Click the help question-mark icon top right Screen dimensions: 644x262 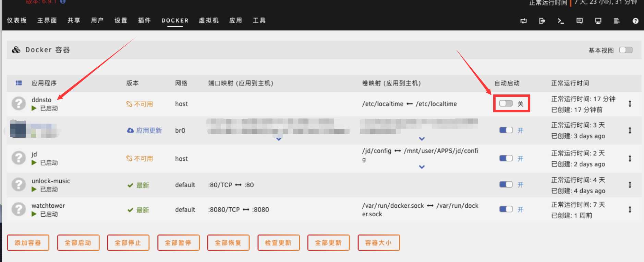(635, 21)
